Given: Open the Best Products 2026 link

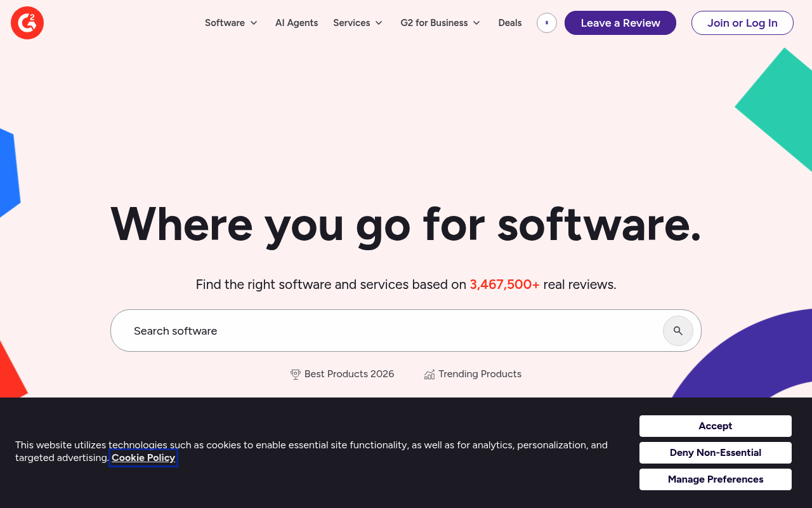Looking at the screenshot, I should (x=343, y=374).
